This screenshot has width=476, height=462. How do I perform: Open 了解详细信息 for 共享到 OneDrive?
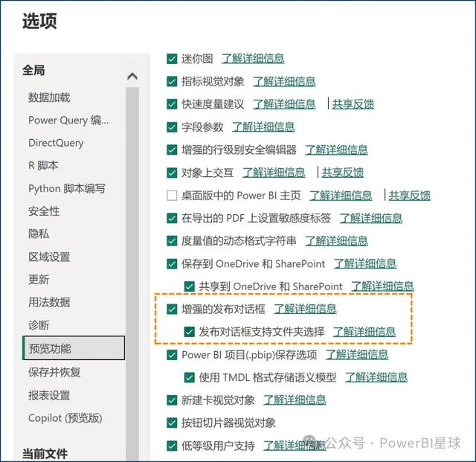382,286
